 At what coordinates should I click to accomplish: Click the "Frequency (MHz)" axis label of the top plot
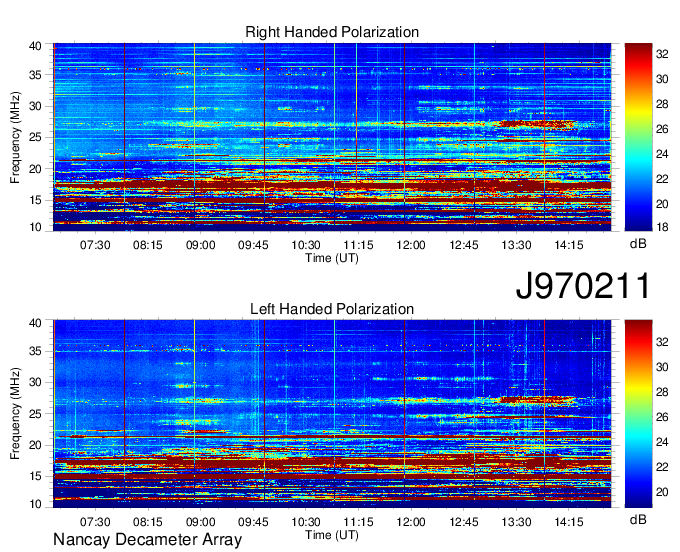pyautogui.click(x=15, y=137)
